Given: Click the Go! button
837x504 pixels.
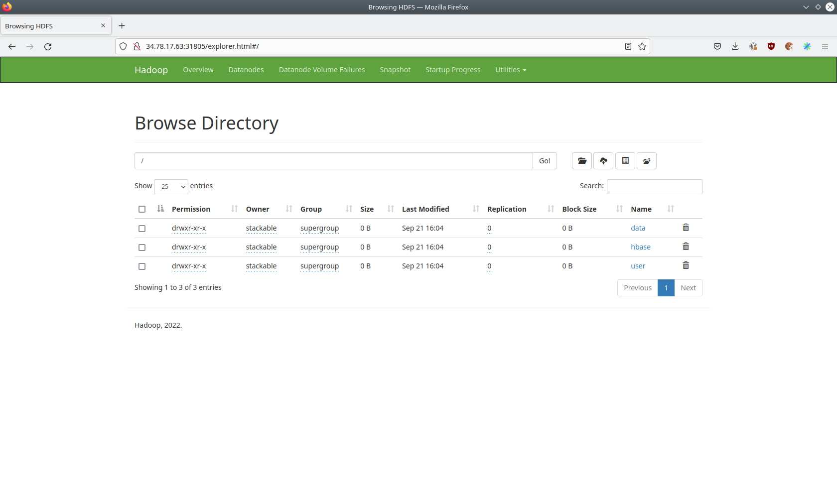Looking at the screenshot, I should click(544, 161).
